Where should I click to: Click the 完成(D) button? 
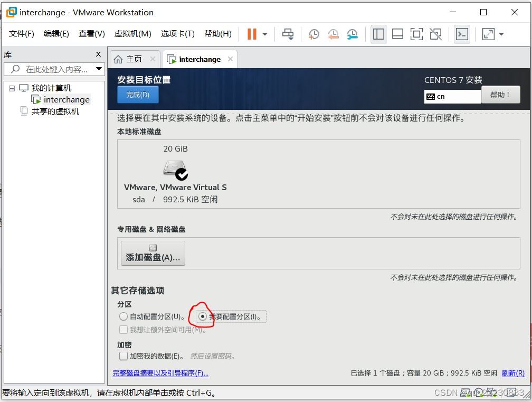[138, 95]
